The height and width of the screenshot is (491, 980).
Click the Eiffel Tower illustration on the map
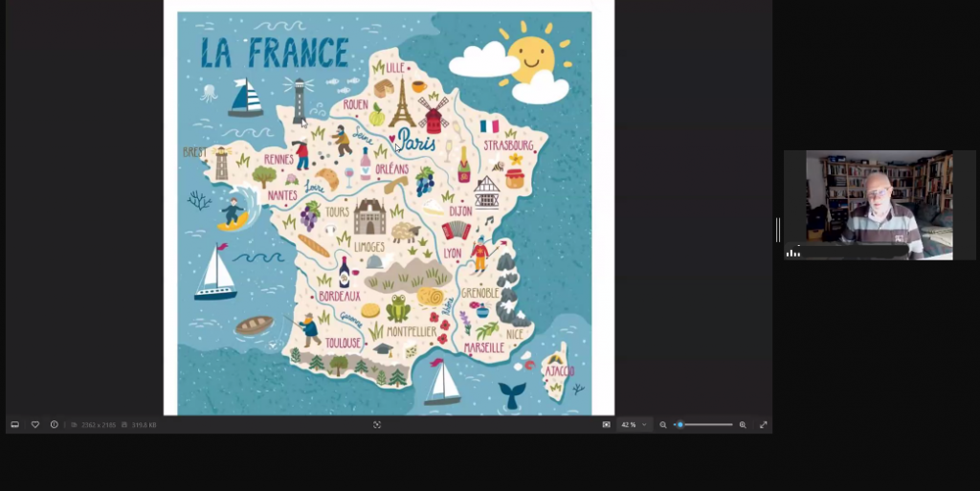click(402, 103)
